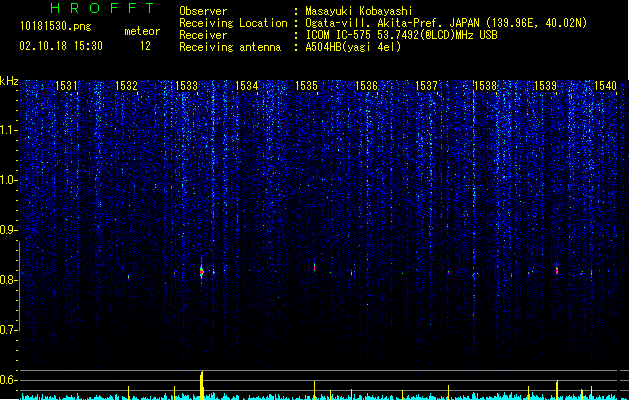The image size is (629, 400).
Task: Click the 1534 time marker
Action: click(x=246, y=85)
